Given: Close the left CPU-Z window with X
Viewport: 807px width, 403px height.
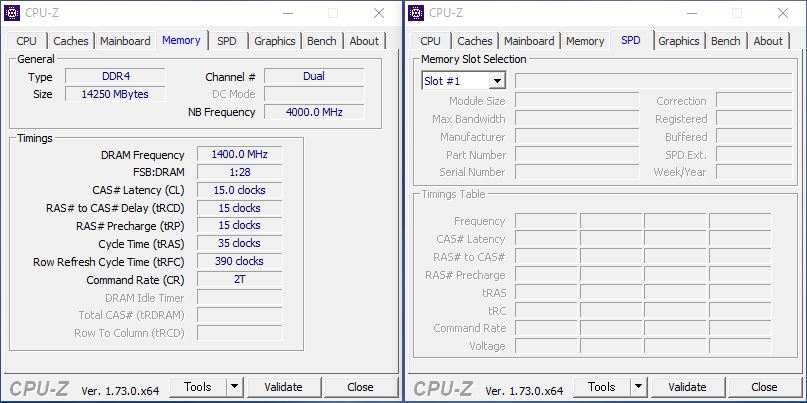Looking at the screenshot, I should (x=379, y=13).
